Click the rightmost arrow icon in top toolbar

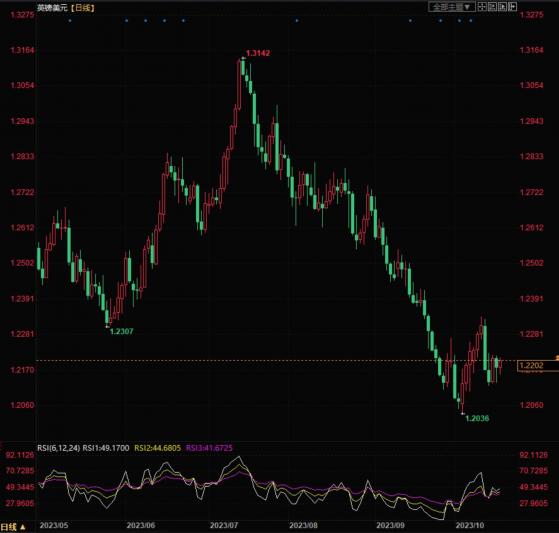513,6
